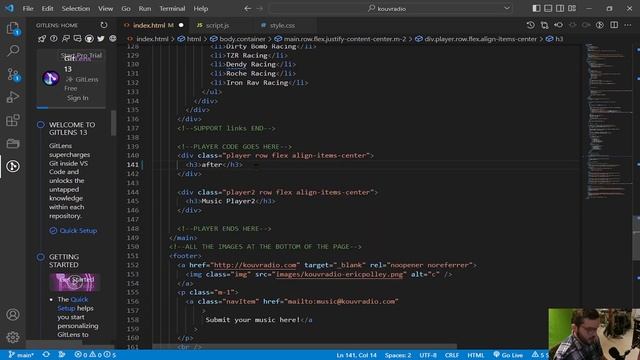Viewport: 640px width, 360px height.
Task: Select the GitLens icon in activity bar
Action: point(13,166)
